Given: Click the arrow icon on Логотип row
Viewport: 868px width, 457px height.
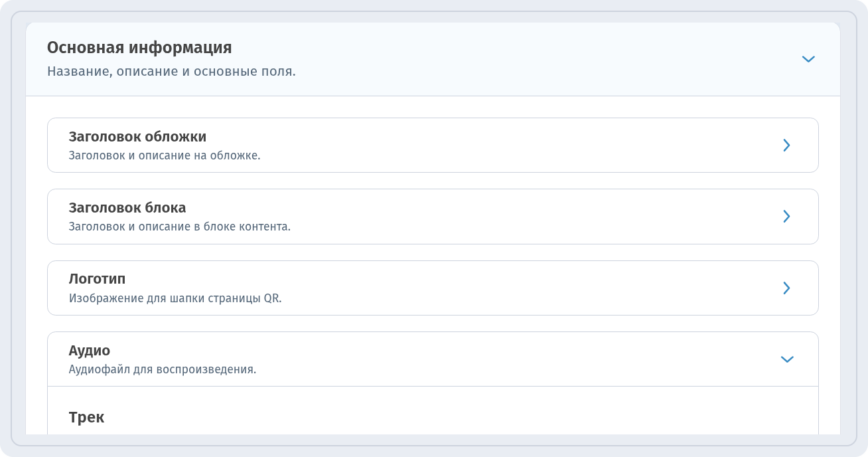Looking at the screenshot, I should 786,288.
